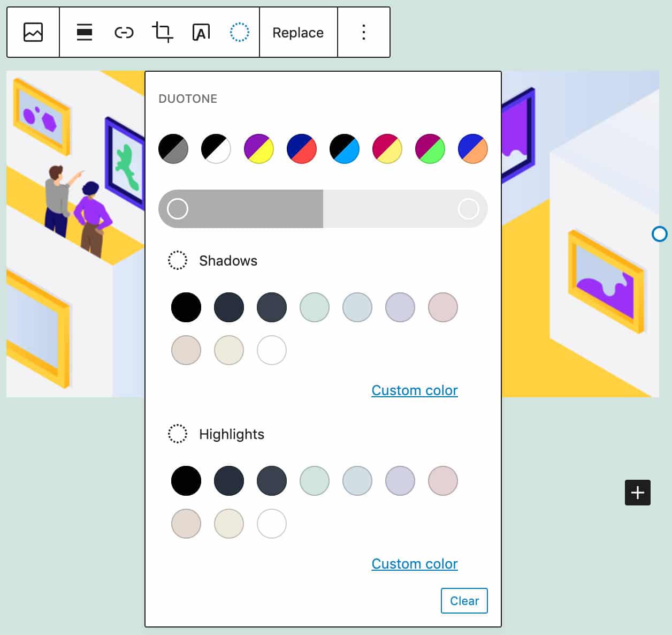
Task: Select the crop image tool
Action: 163,32
